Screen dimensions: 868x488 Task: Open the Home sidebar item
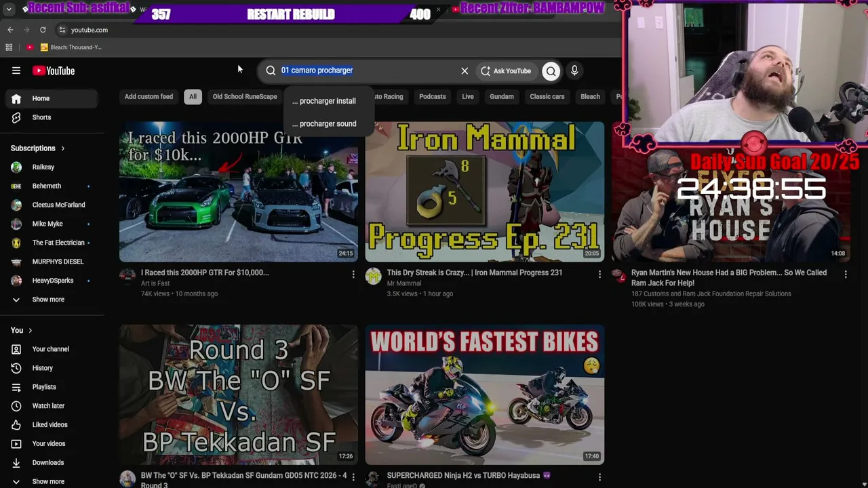pos(52,98)
